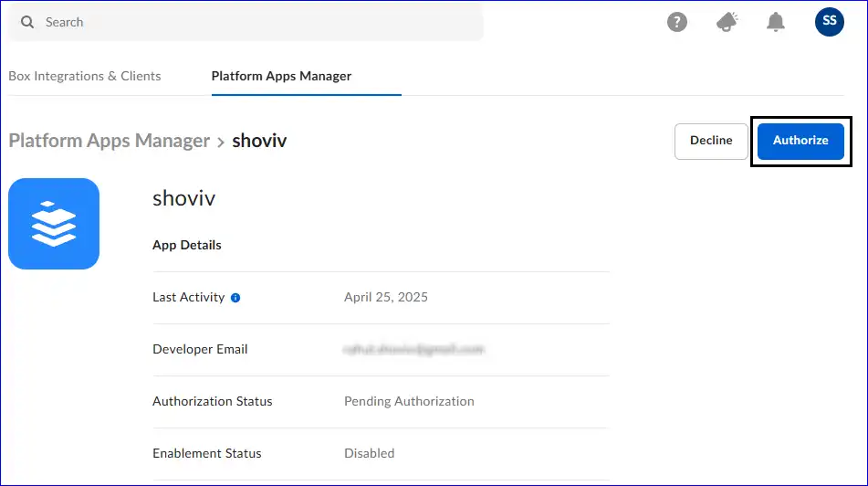Click the magnifying glass search icon
868x486 pixels.
click(x=27, y=22)
